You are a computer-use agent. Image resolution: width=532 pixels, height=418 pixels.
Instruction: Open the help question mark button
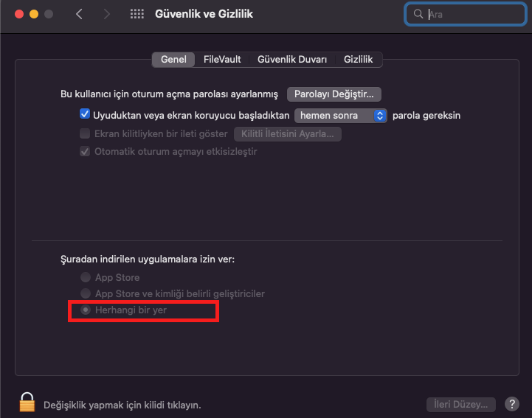pos(511,404)
